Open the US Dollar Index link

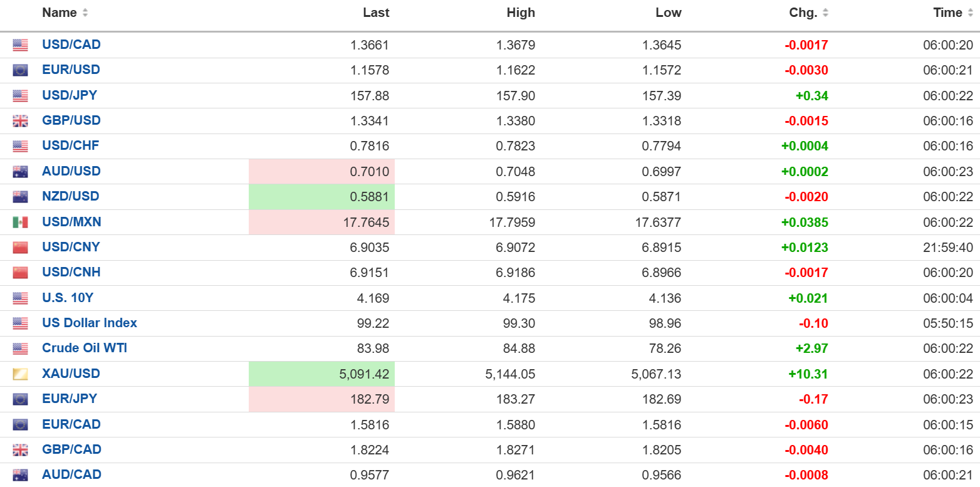coord(90,323)
